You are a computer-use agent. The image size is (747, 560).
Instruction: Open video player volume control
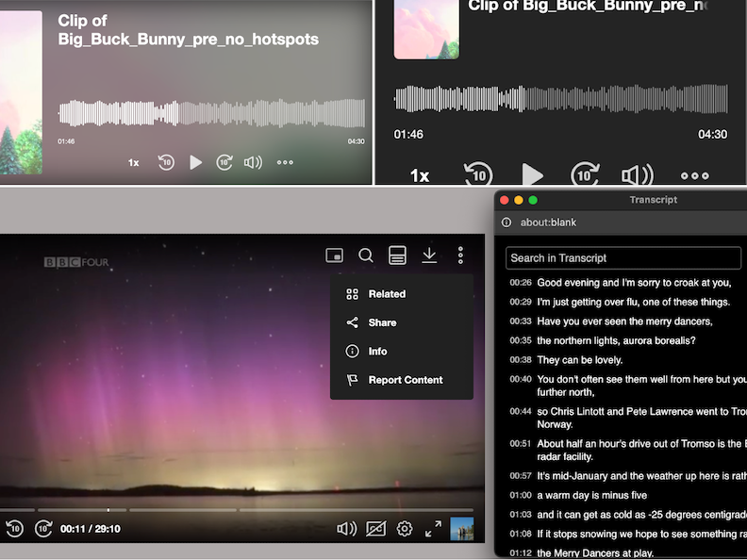coord(346,529)
